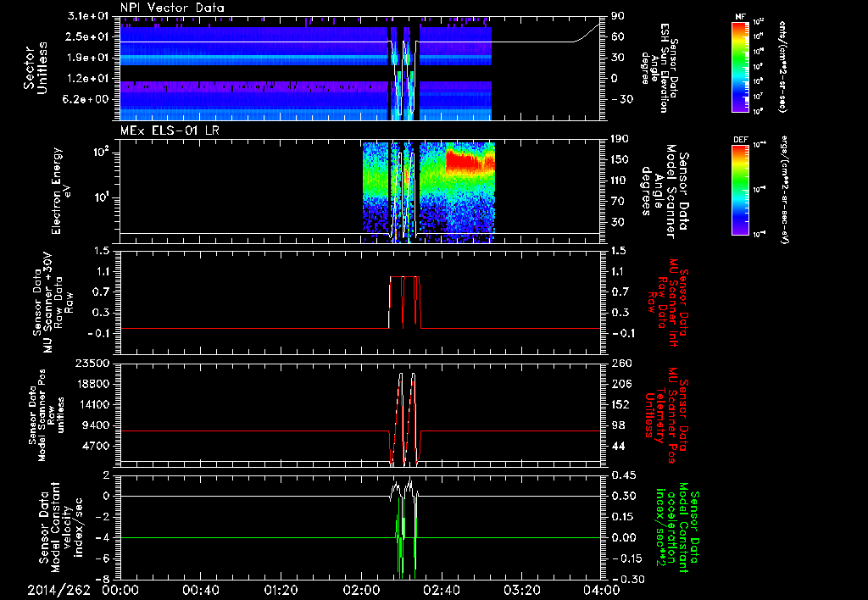Click the "ergs/(cm**2-sr-sec-eV)" color bar unit label

(x=783, y=190)
